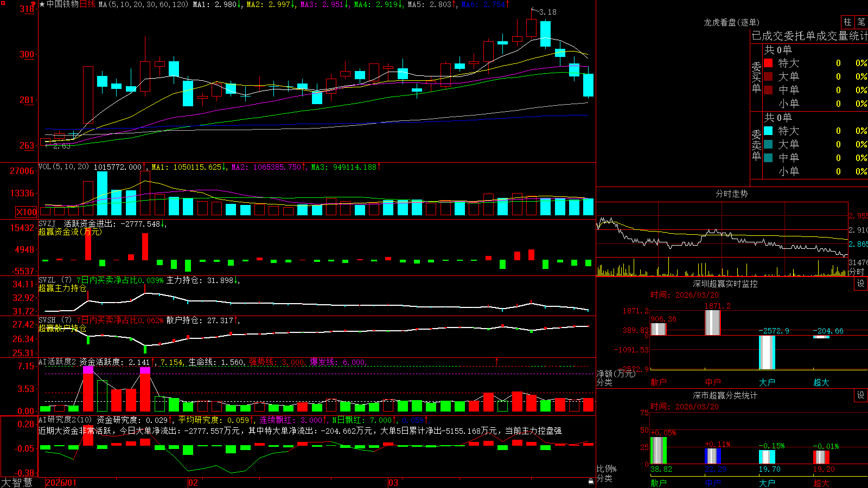The width and height of the screenshot is (868, 488).
Task: Click the 2026/01 date marker on the time axis
Action: pyautogui.click(x=61, y=483)
